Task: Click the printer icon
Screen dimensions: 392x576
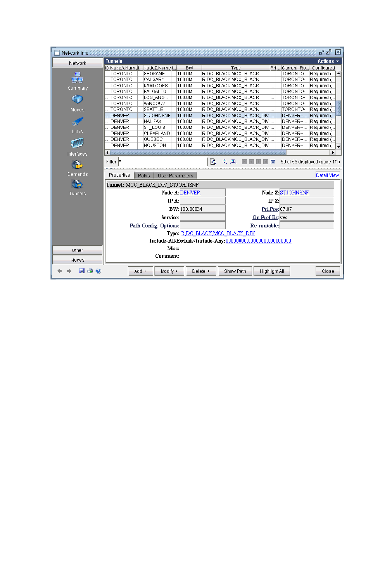Action: [x=90, y=271]
